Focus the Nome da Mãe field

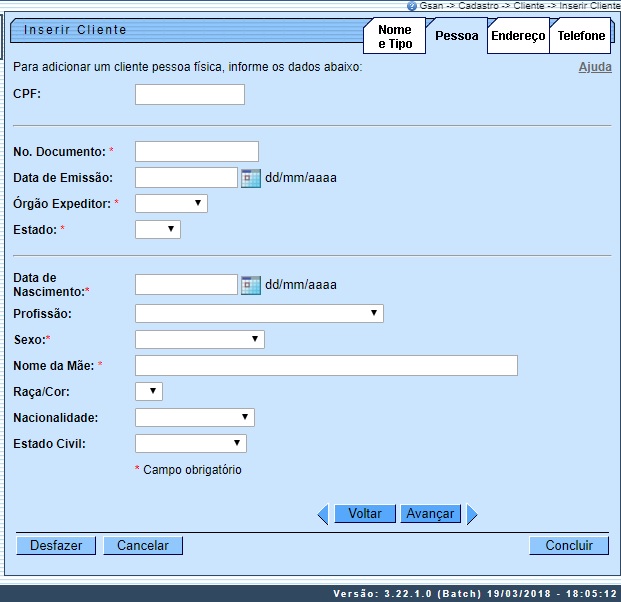point(326,365)
